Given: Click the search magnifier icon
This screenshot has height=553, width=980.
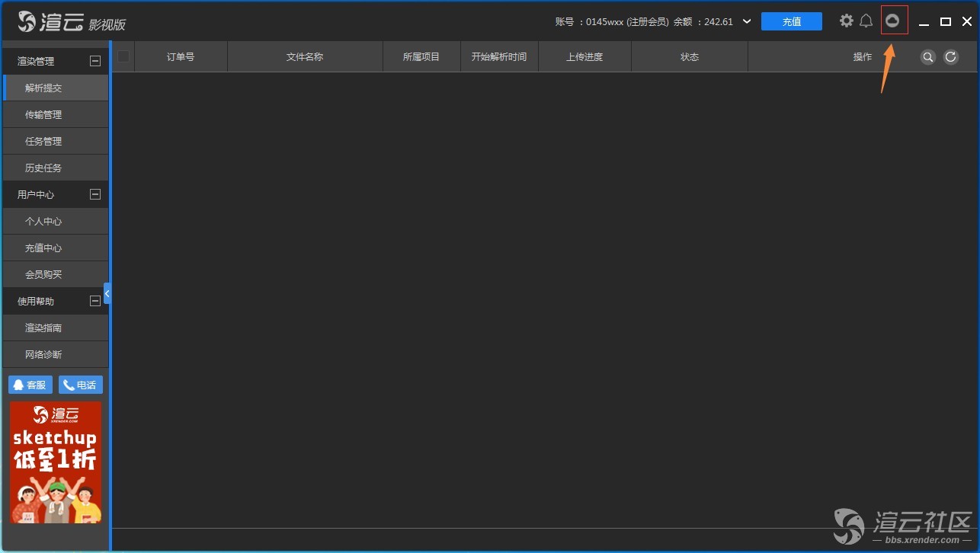Looking at the screenshot, I should point(927,57).
